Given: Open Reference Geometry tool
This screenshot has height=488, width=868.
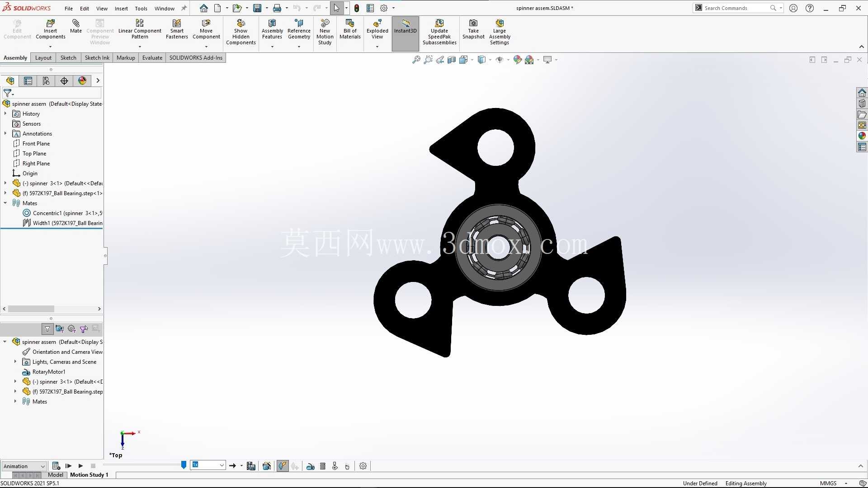Looking at the screenshot, I should [x=299, y=29].
